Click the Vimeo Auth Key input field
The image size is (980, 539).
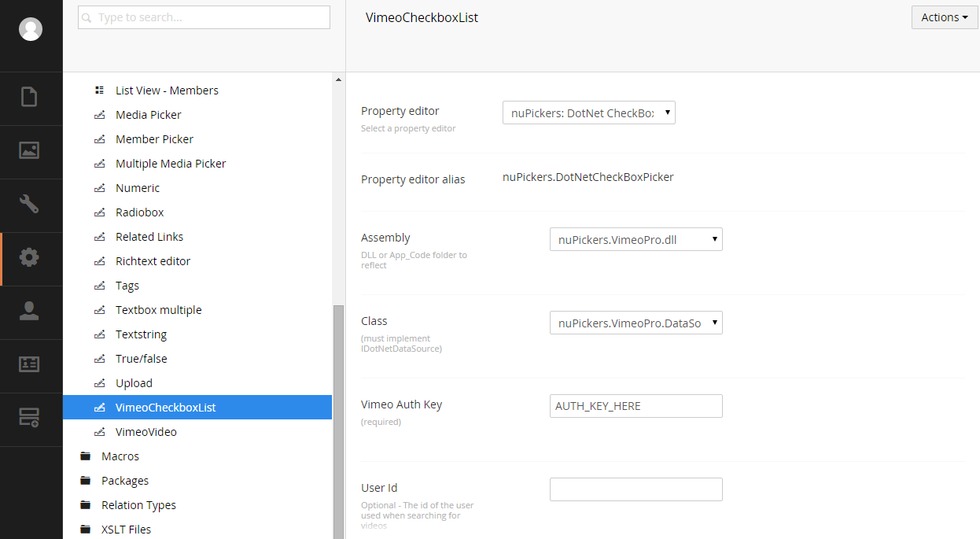636,406
